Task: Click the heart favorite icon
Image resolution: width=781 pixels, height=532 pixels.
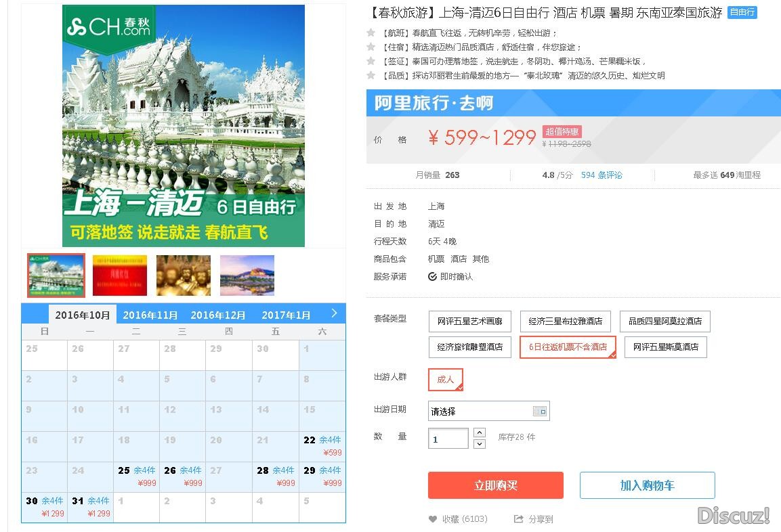Action: 432,519
